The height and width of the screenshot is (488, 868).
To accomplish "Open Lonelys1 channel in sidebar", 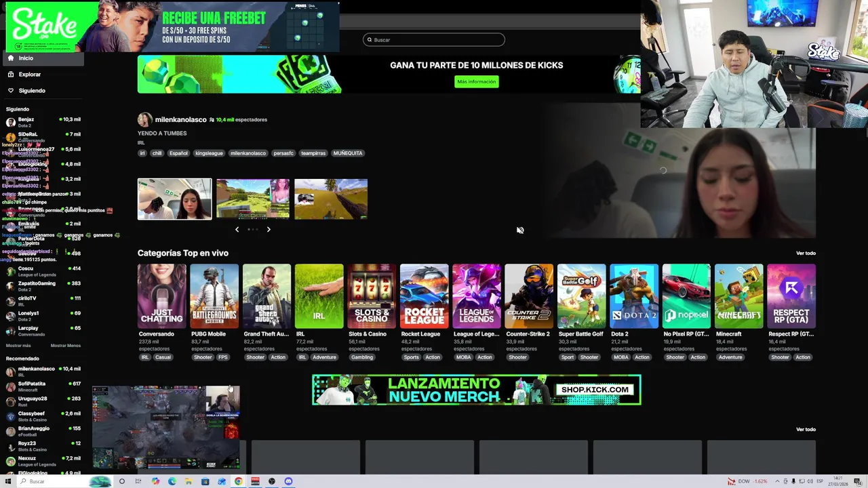I will click(42, 316).
